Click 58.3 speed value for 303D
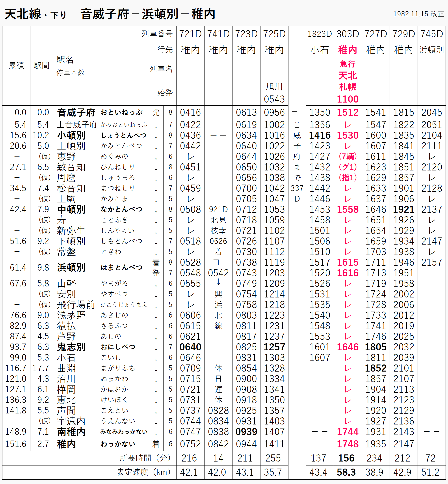Screen dimensions: 448x484 346,472
